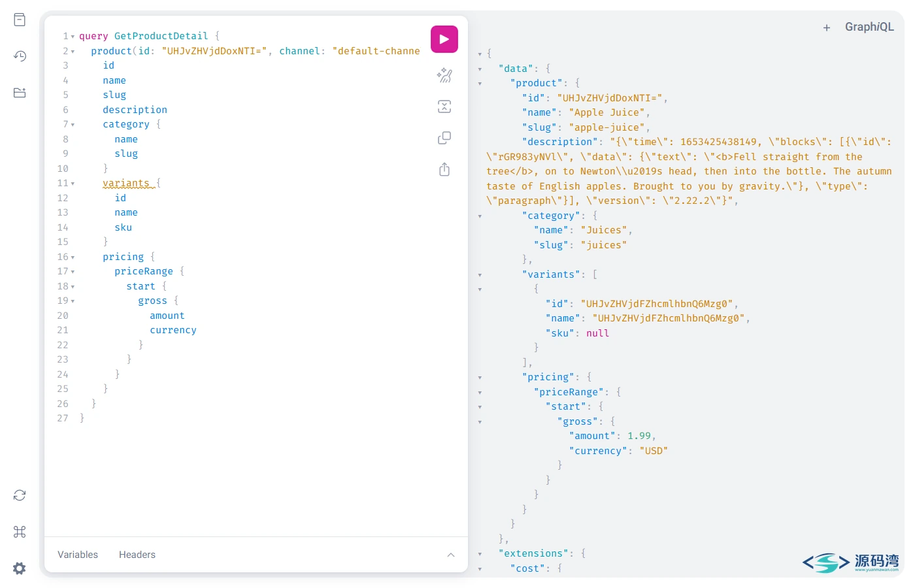Fold the product block on line 2

coord(73,52)
